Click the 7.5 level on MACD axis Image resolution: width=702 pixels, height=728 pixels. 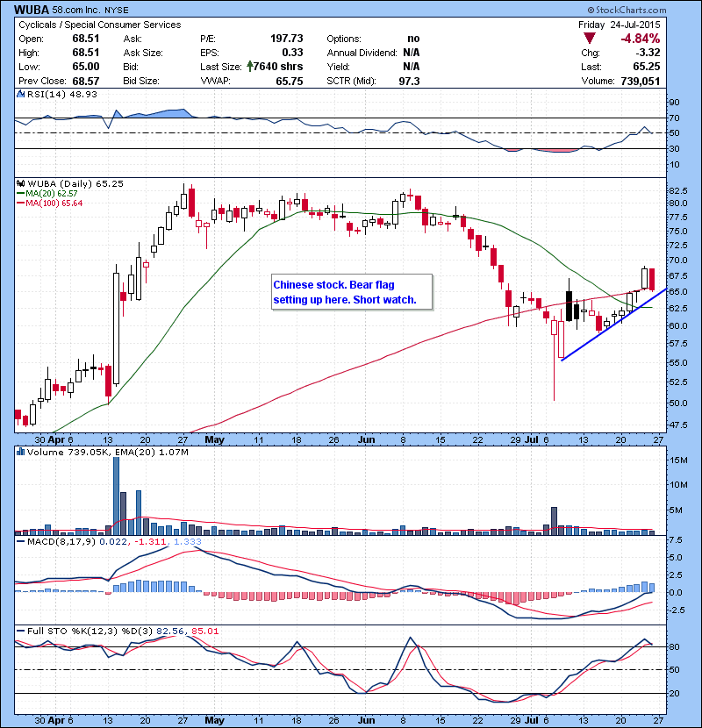point(676,539)
